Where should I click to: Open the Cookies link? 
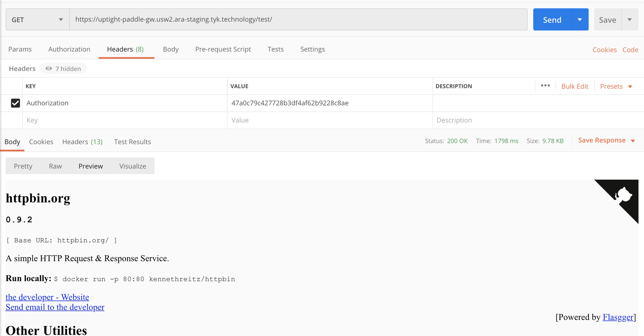tap(604, 50)
